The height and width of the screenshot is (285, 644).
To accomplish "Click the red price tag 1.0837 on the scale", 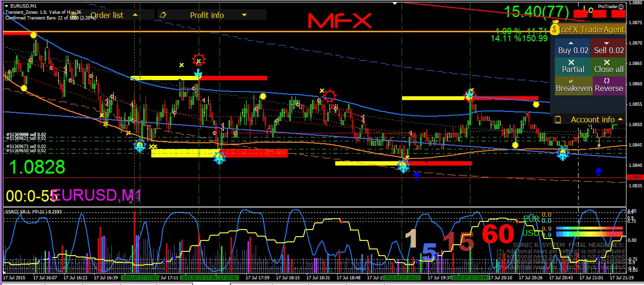I will pyautogui.click(x=635, y=177).
